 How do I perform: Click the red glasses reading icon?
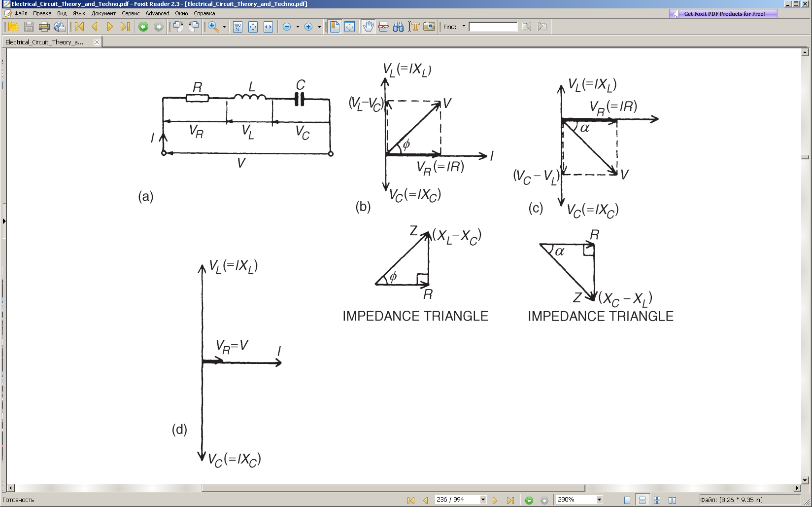click(383, 27)
